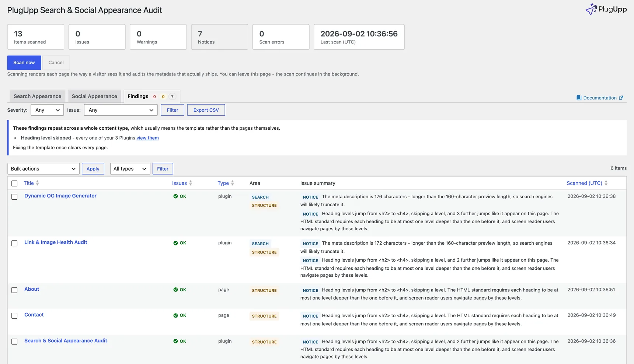Click the SEARCH tag in Dynamic OG row
634x364 pixels.
click(x=260, y=197)
